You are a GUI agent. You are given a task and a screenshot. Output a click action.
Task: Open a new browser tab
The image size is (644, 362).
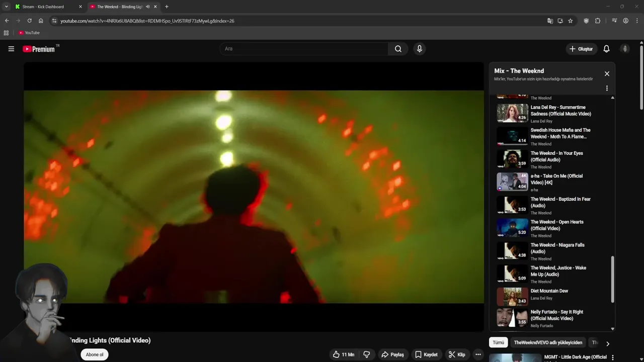(x=167, y=7)
